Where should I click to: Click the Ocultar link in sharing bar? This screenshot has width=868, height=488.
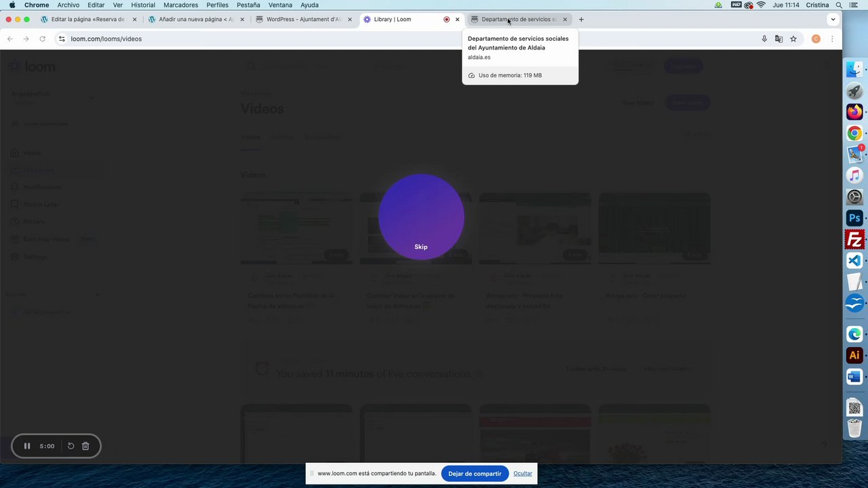click(x=523, y=474)
